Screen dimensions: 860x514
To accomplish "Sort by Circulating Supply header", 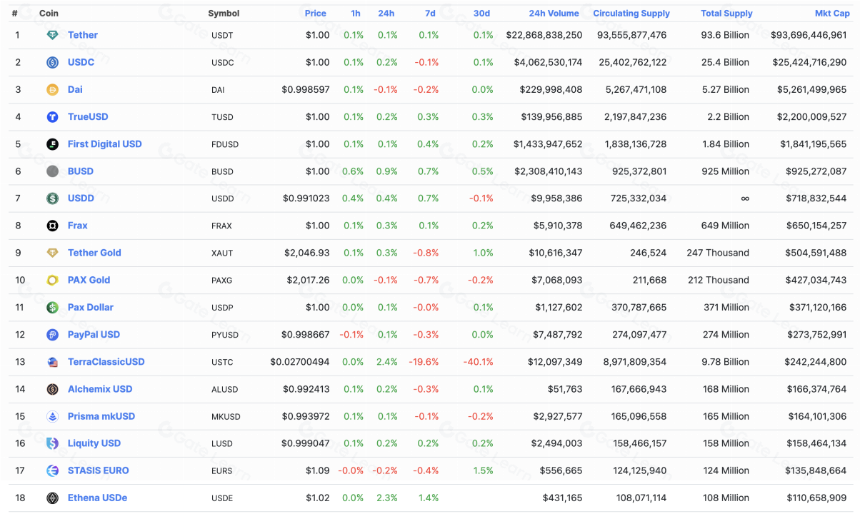I will [x=631, y=13].
